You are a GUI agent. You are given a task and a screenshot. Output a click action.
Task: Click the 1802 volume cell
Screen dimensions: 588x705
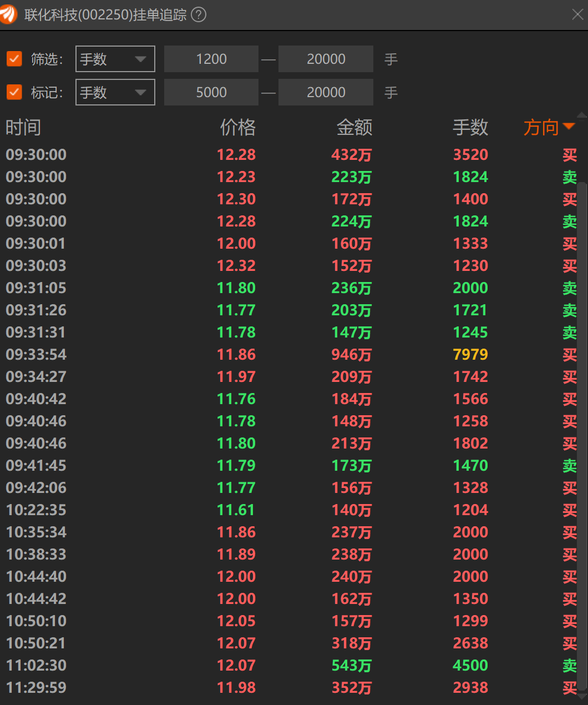[470, 443]
